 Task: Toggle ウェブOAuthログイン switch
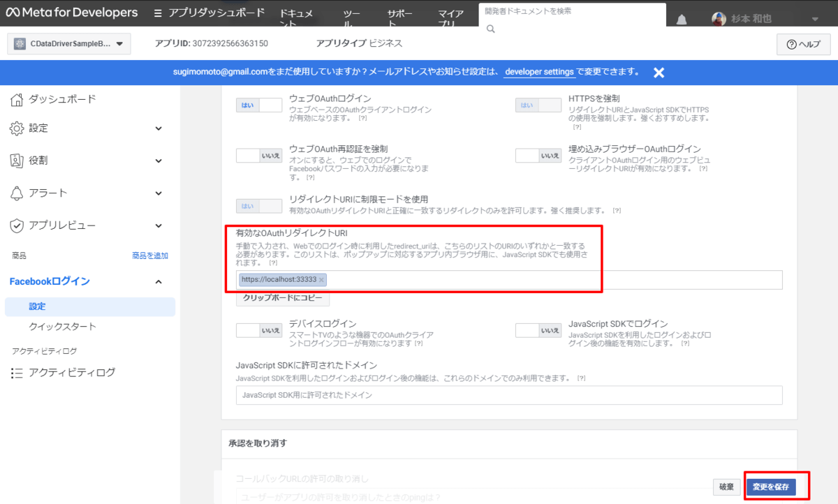pos(259,105)
